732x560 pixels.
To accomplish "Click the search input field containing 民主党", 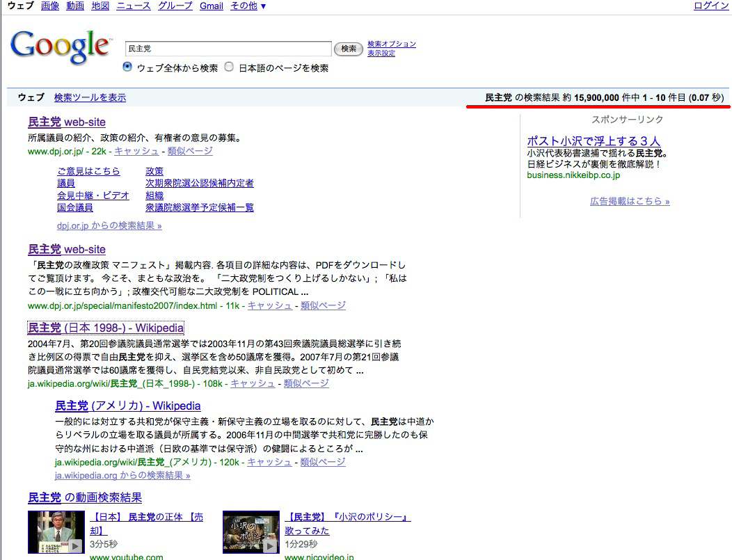I will (x=228, y=49).
